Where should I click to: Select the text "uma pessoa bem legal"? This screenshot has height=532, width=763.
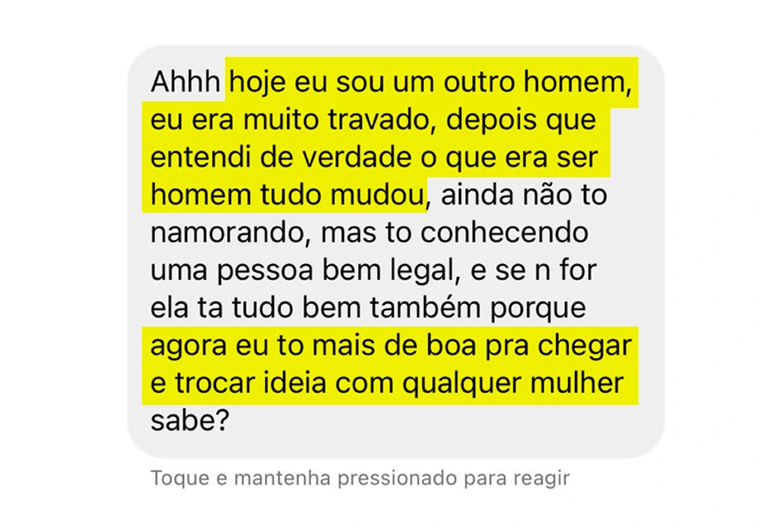[x=303, y=271]
